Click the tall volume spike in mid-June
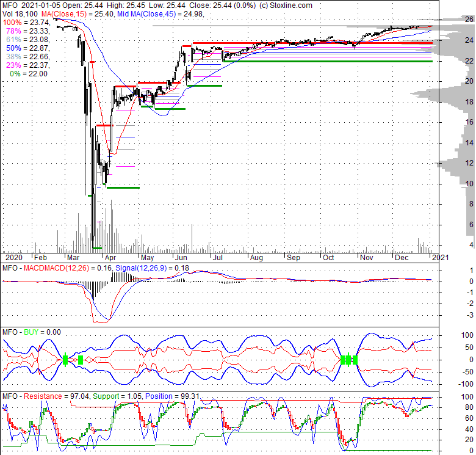Image resolution: width=476 pixels, height=455 pixels. 192,238
